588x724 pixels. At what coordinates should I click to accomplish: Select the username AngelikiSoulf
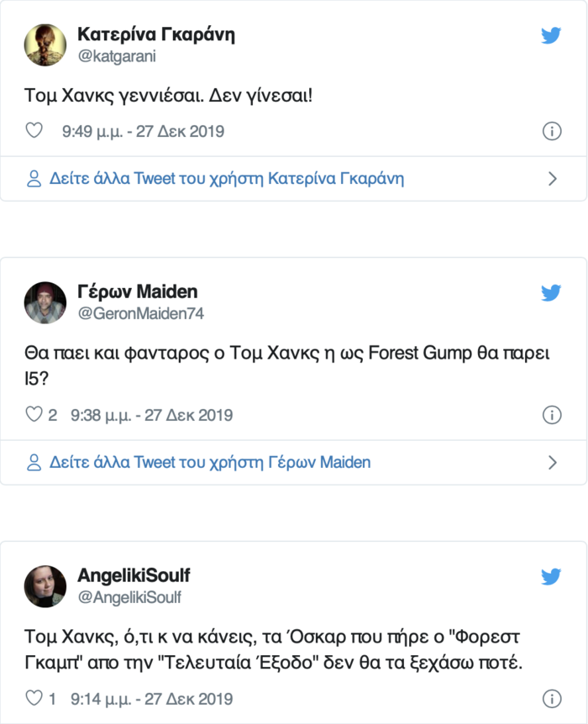(128, 576)
